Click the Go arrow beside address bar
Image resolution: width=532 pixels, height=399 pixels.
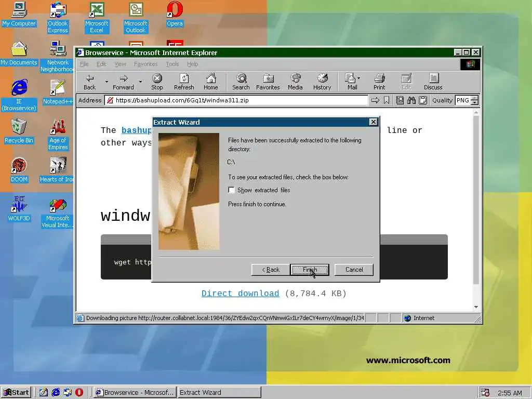tap(375, 100)
